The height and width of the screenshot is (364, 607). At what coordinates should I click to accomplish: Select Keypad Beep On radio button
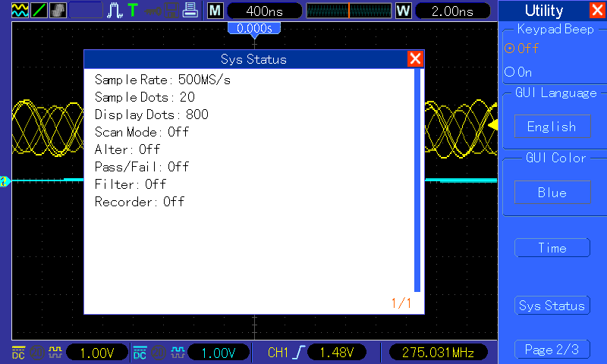(x=518, y=72)
